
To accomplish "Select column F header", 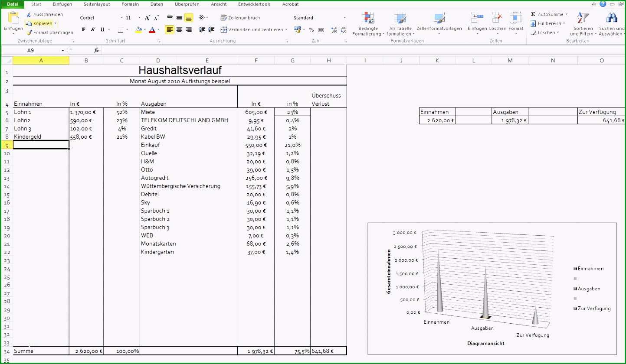I will point(256,61).
